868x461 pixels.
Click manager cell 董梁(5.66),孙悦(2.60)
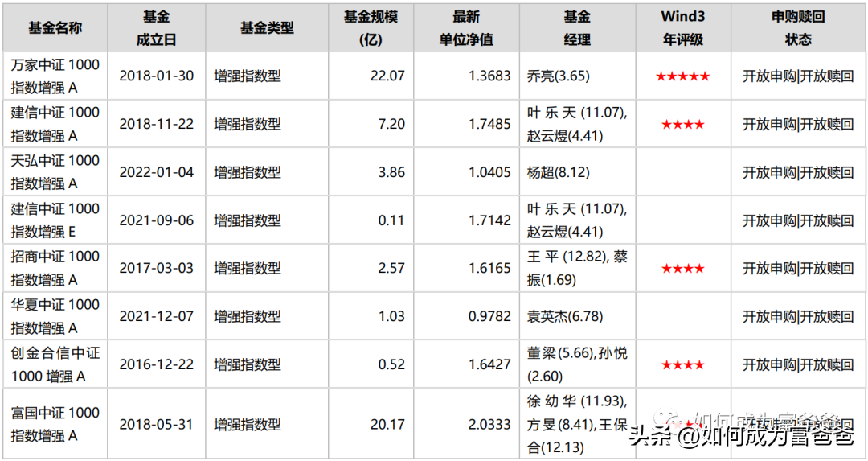click(577, 364)
